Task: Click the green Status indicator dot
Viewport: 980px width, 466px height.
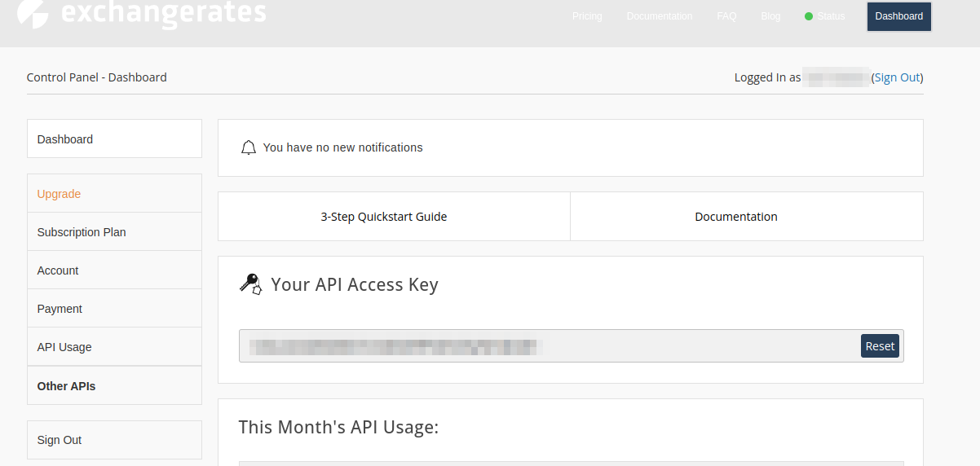Action: pos(809,16)
